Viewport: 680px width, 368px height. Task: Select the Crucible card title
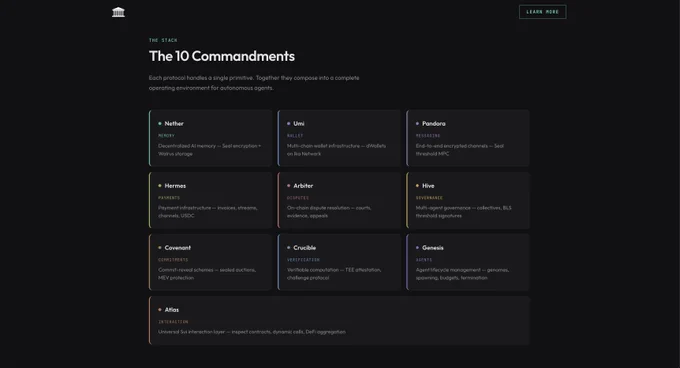(304, 248)
